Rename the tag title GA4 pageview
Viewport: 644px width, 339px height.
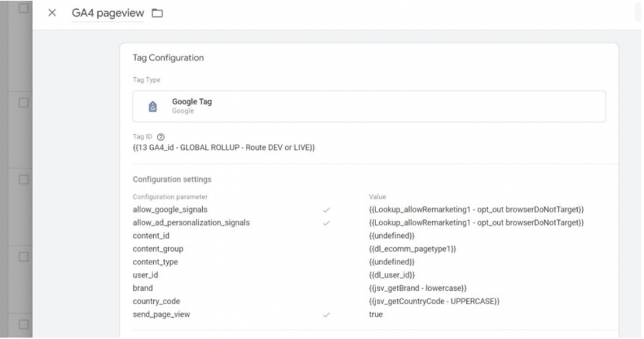tap(108, 13)
